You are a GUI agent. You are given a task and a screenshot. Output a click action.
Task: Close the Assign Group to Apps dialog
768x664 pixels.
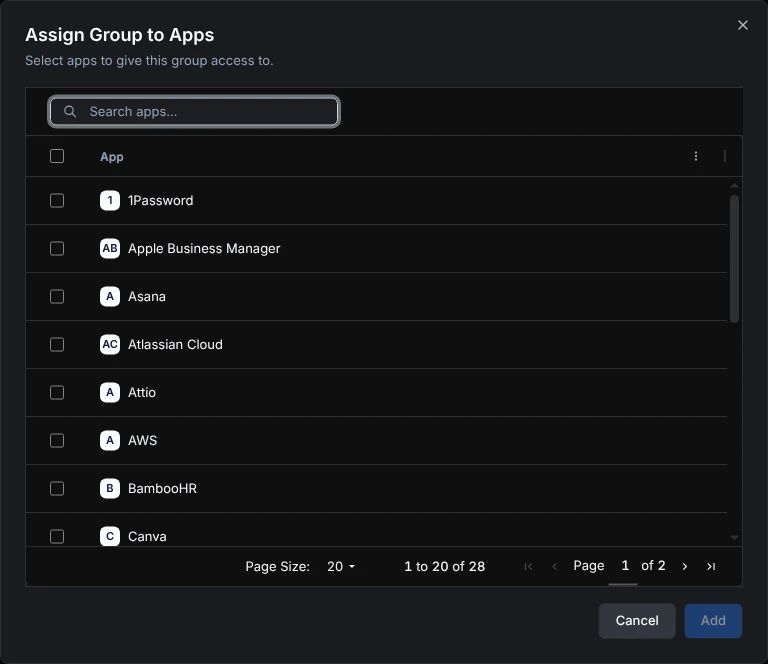tap(743, 25)
